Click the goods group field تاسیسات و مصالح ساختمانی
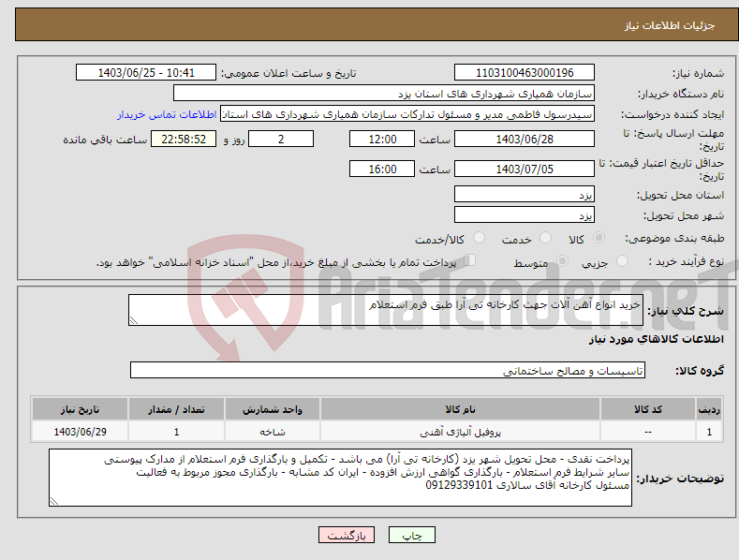This screenshot has width=739, height=560. click(388, 370)
